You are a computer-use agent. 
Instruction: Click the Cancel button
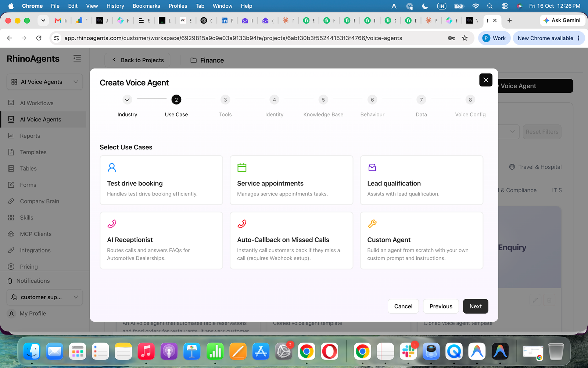[403, 306]
